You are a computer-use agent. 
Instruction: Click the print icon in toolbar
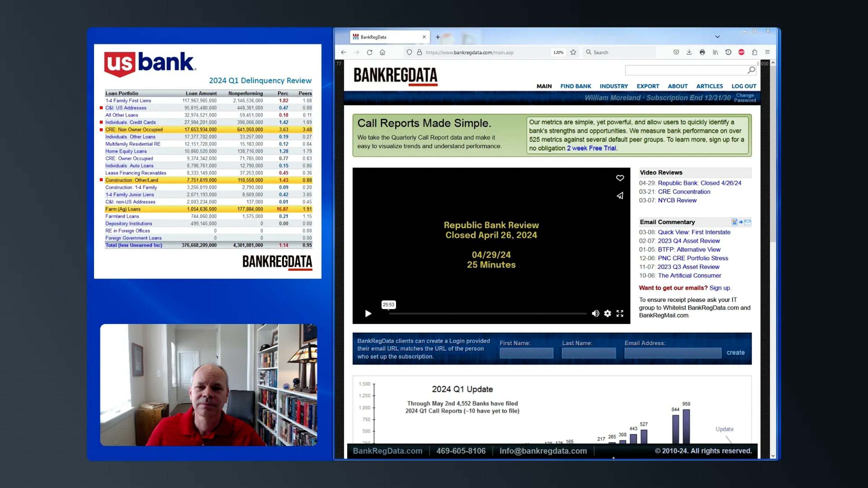click(702, 52)
